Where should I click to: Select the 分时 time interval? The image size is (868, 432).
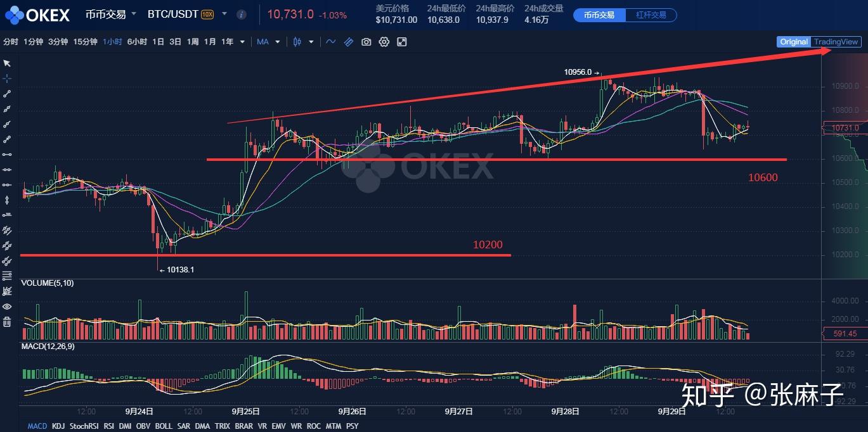pos(11,42)
